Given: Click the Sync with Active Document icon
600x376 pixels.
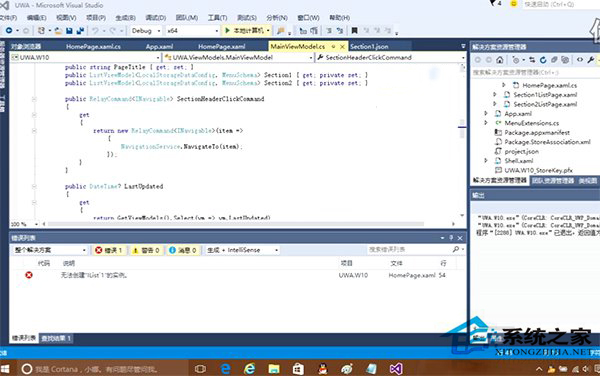Looking at the screenshot, I should pyautogui.click(x=532, y=60).
